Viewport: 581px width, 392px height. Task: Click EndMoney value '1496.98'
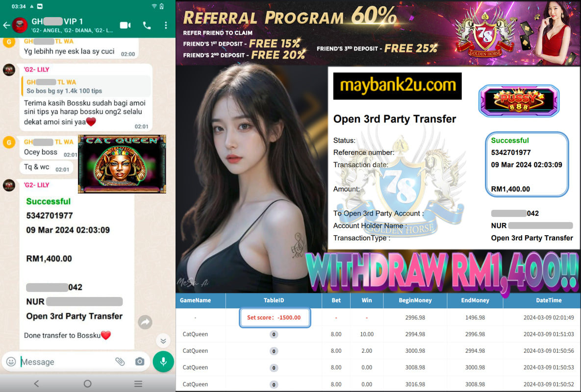475,318
